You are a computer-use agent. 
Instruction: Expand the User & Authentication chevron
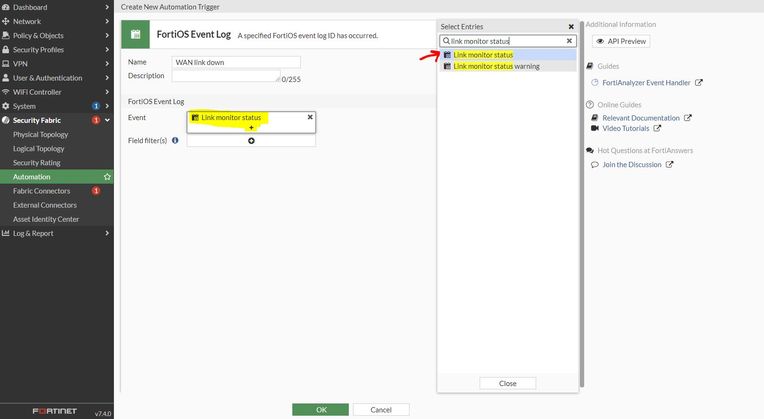(107, 78)
